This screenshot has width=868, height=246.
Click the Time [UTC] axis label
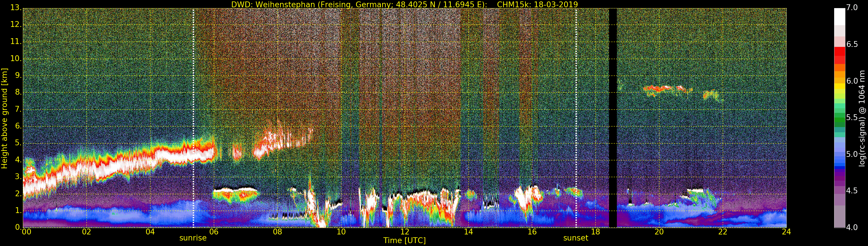tap(404, 240)
